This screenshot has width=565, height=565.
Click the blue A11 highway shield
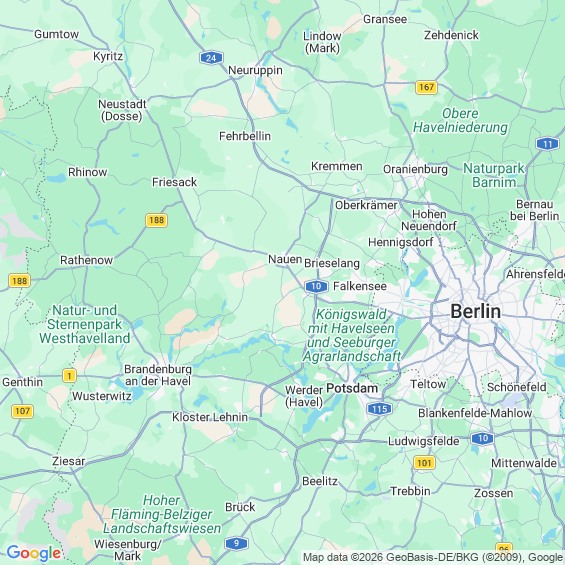547,144
